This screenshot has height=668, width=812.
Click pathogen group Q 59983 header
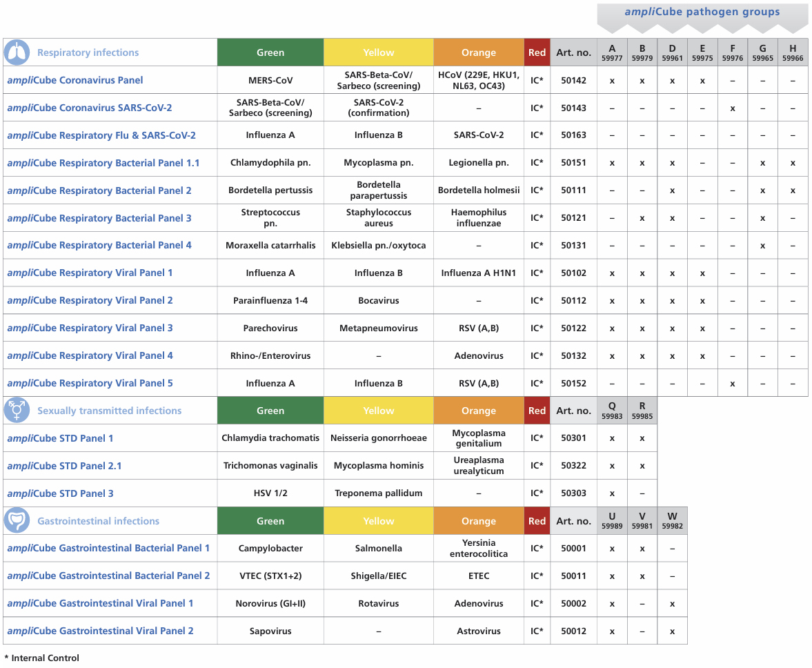pyautogui.click(x=612, y=411)
